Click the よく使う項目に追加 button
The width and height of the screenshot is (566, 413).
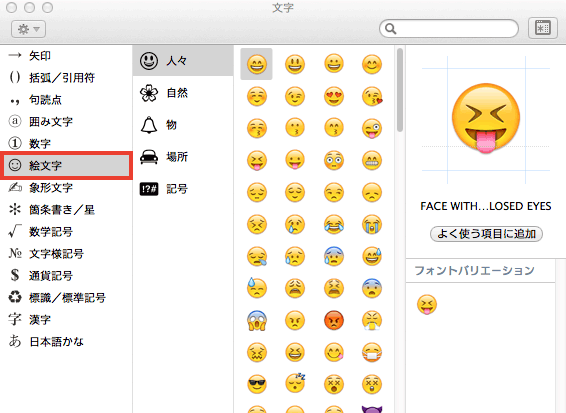[486, 234]
